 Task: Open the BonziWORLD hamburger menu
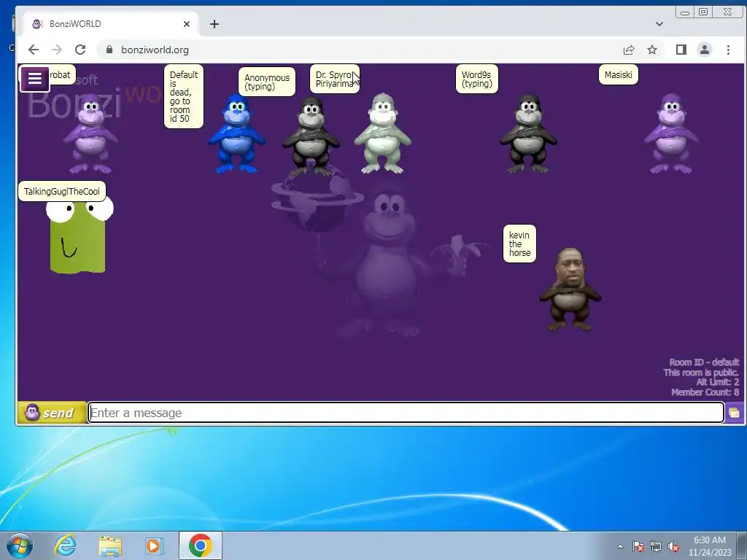pyautogui.click(x=35, y=79)
